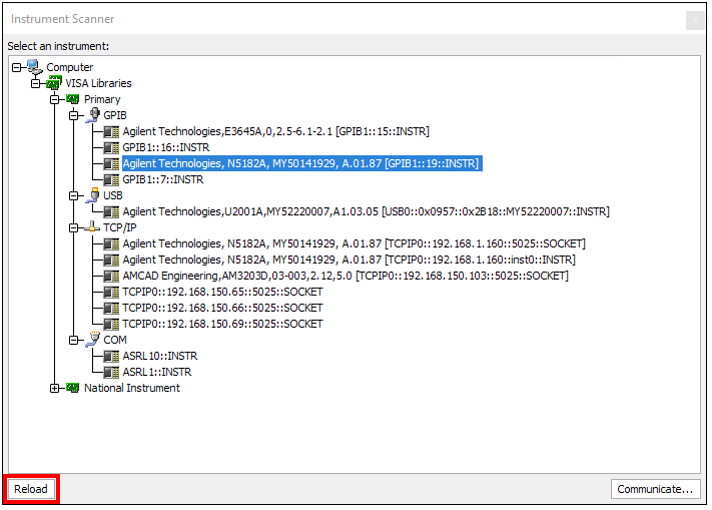Click the icon beside the N5182A 5025::SOCKET entry

point(111,244)
